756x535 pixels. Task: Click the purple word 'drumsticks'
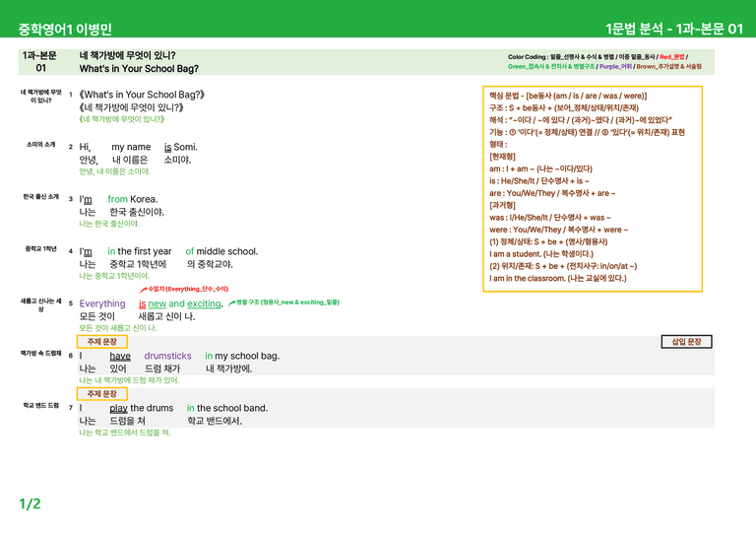tap(167, 356)
